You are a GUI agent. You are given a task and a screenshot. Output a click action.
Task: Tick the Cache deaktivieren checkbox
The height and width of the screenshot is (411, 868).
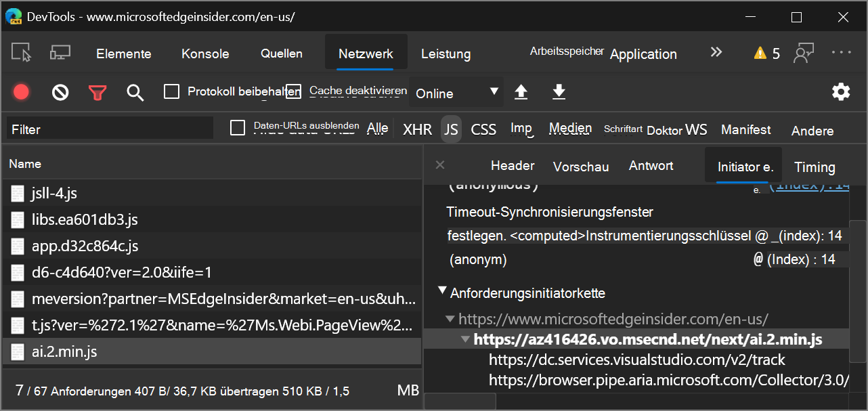[x=293, y=91]
